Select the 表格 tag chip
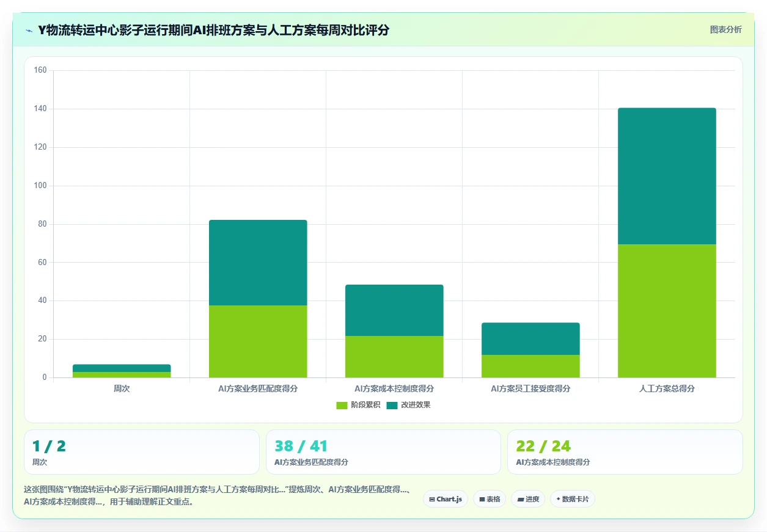The image size is (767, 532). pos(490,499)
